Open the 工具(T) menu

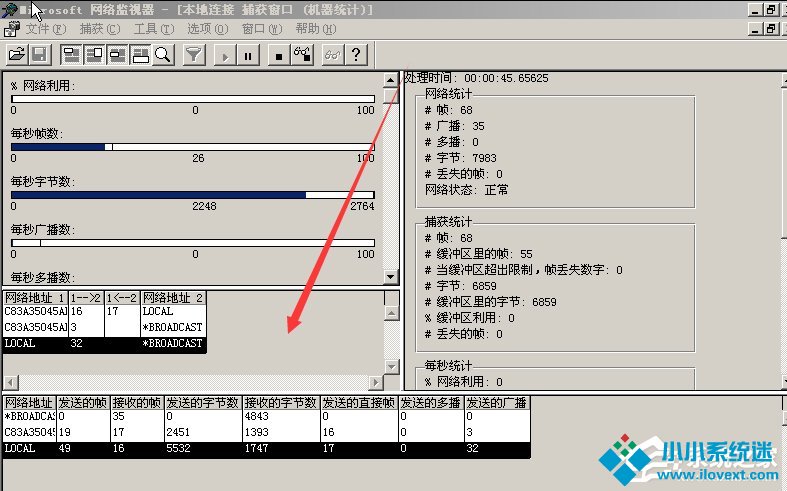(153, 29)
